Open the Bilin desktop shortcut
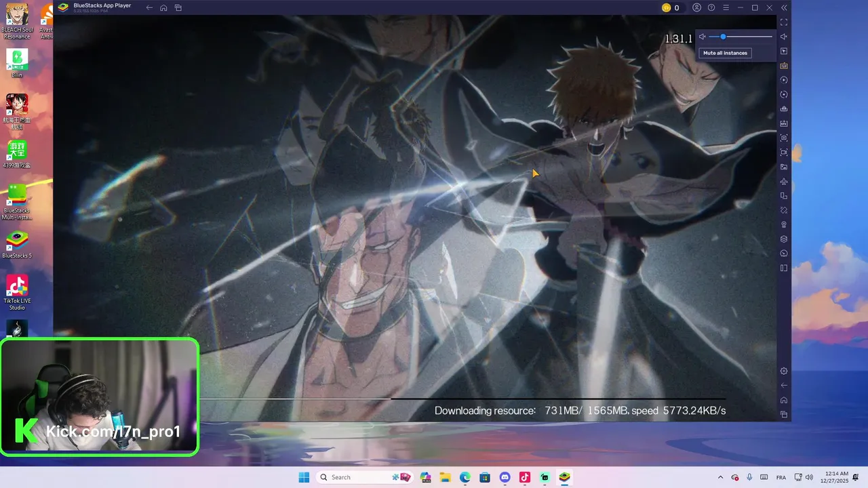The height and width of the screenshot is (488, 868). [17, 62]
